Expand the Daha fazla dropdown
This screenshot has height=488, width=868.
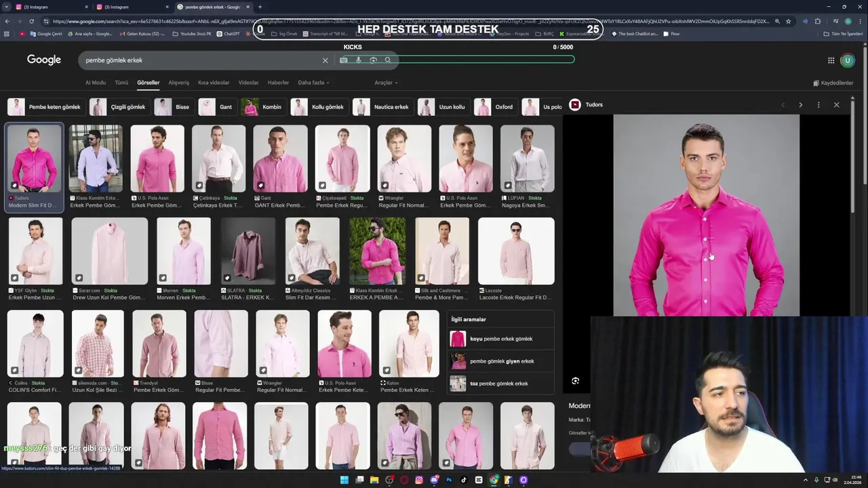pyautogui.click(x=313, y=83)
